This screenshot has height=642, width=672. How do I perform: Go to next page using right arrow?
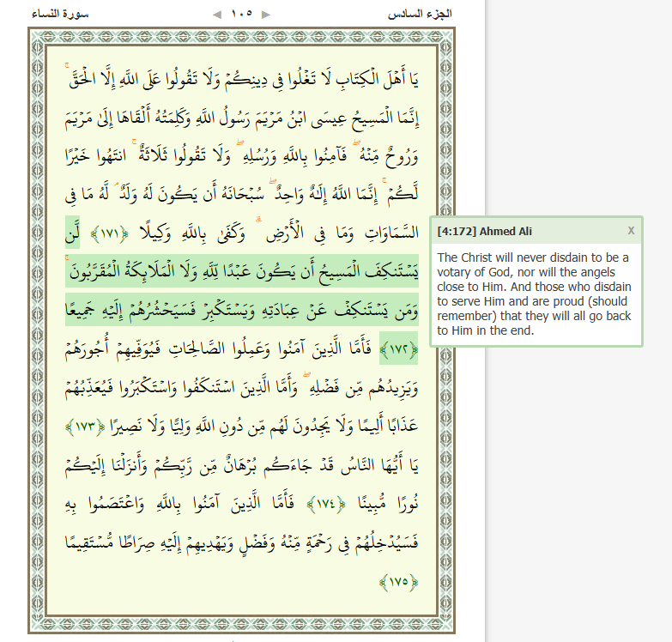[x=266, y=15]
